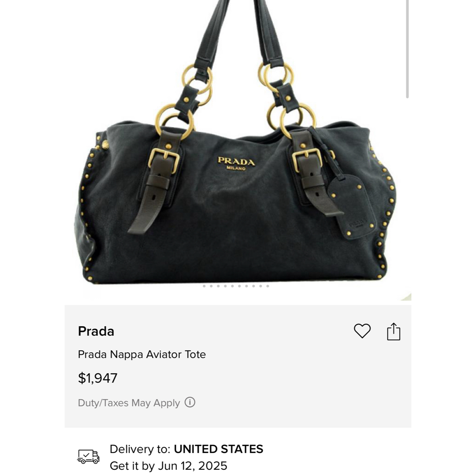
Task: Open the info icon next to Duty/Taxes May Apply
Action: (x=190, y=402)
